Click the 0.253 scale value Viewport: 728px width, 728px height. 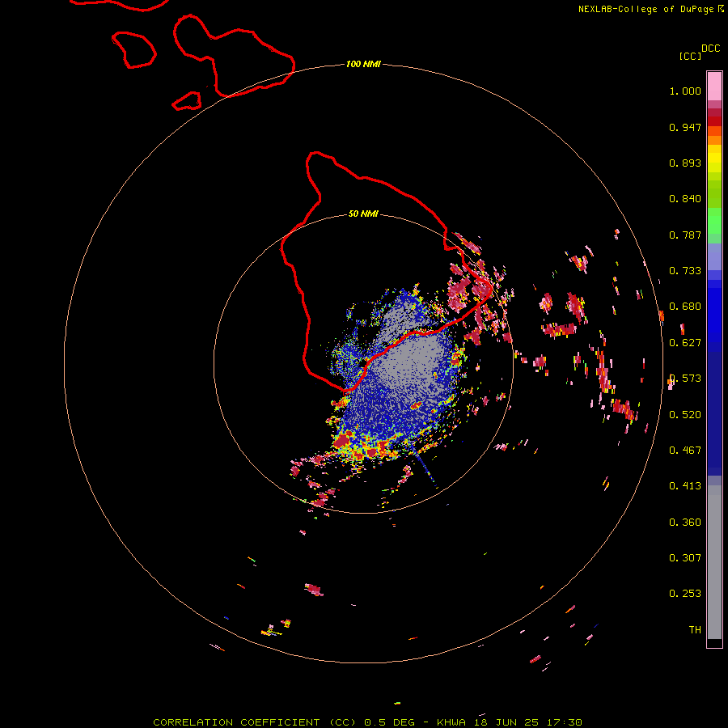(x=685, y=594)
